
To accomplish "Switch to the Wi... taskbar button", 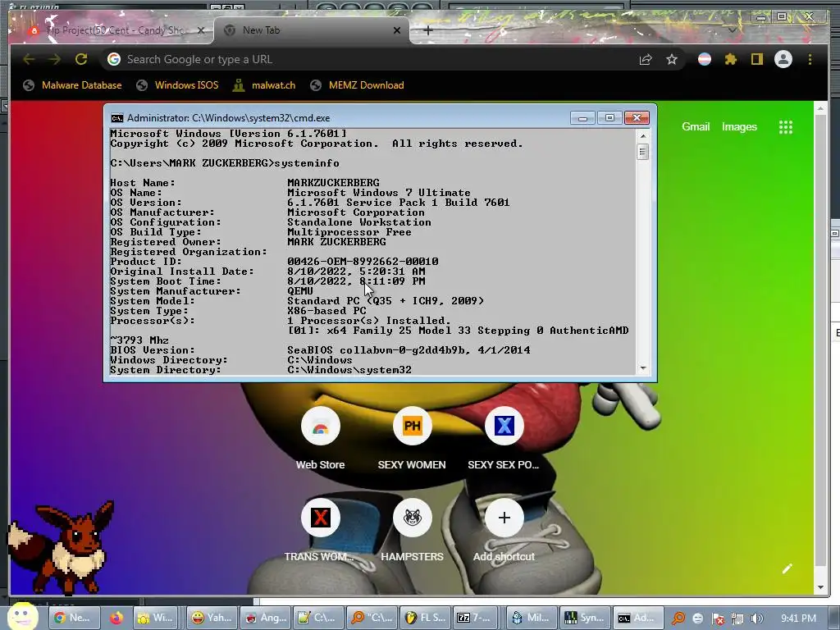I will [x=156, y=618].
